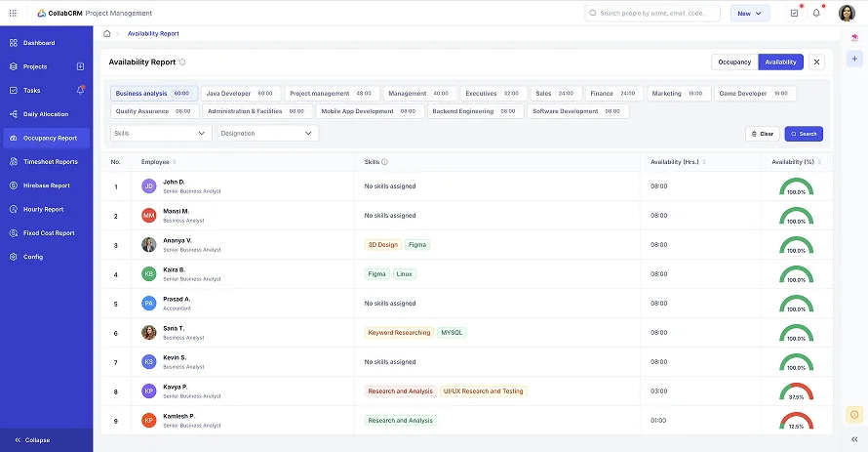Focus the search people input field
868x452 pixels.
click(x=652, y=14)
